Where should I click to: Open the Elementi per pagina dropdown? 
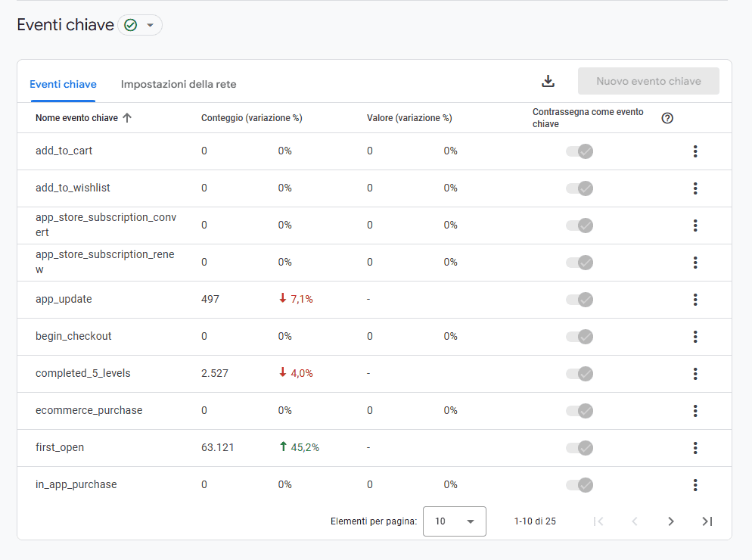[454, 521]
